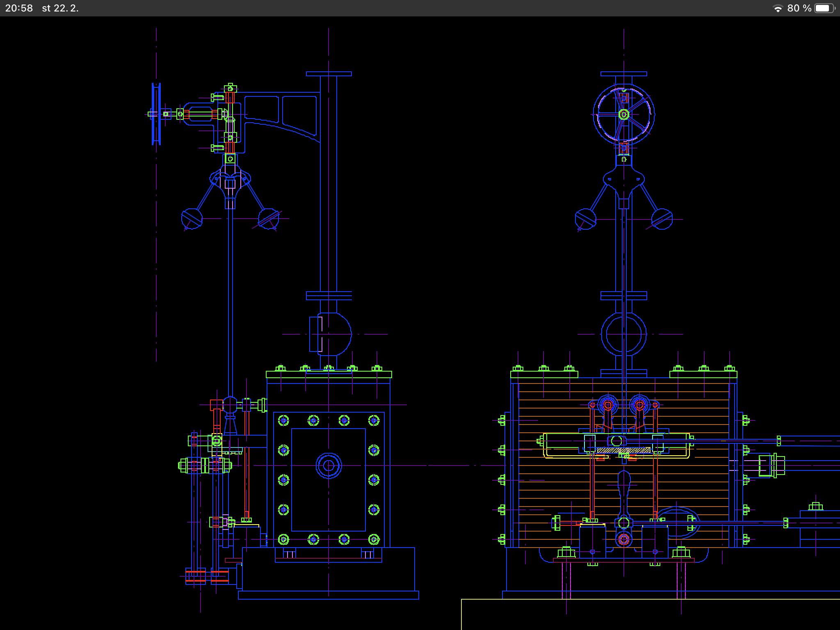The width and height of the screenshot is (840, 630).
Task: Select left flyball of the left governor
Action: (x=192, y=219)
